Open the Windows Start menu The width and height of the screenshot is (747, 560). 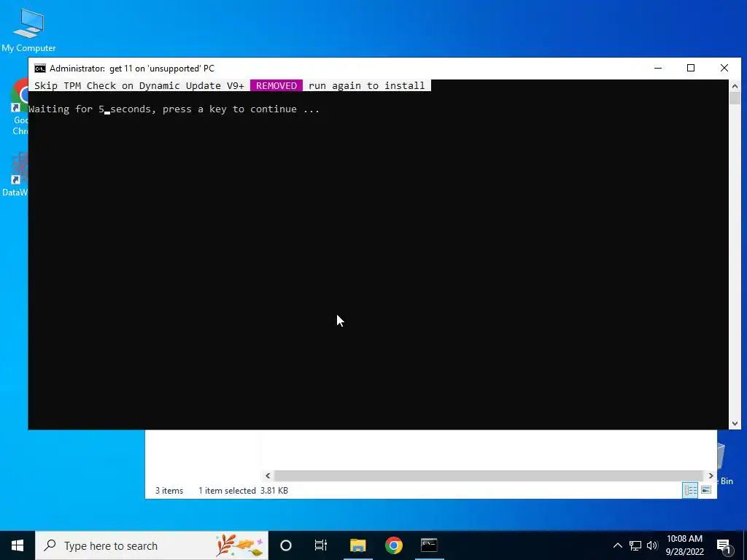(x=18, y=545)
